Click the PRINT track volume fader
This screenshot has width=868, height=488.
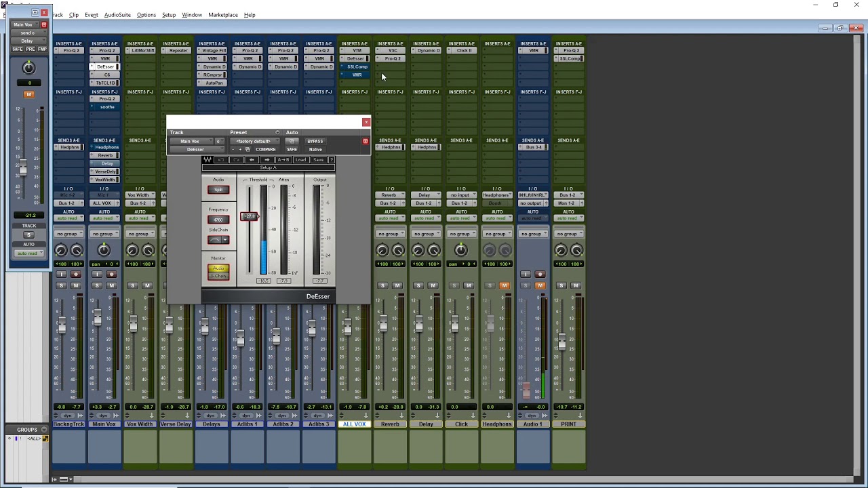click(562, 342)
